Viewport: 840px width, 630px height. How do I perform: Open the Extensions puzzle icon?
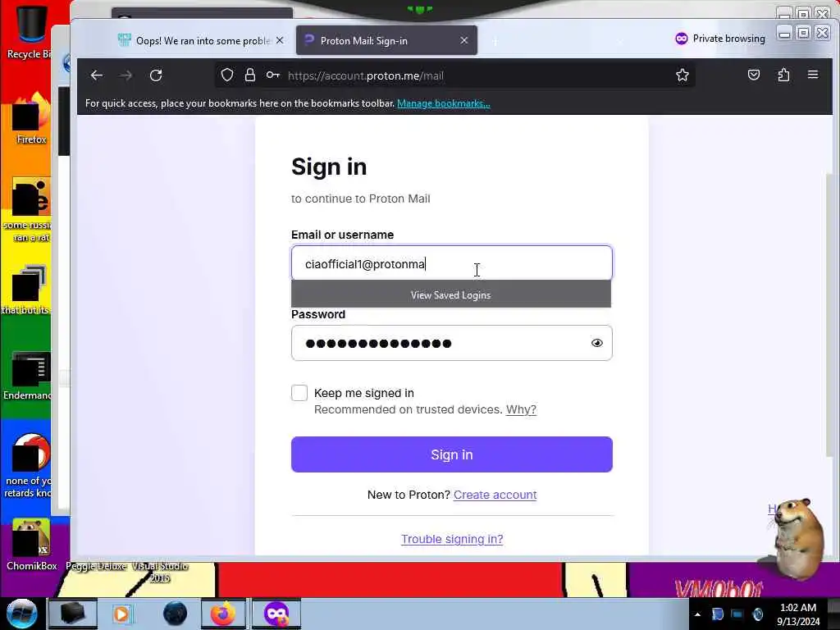click(x=783, y=75)
